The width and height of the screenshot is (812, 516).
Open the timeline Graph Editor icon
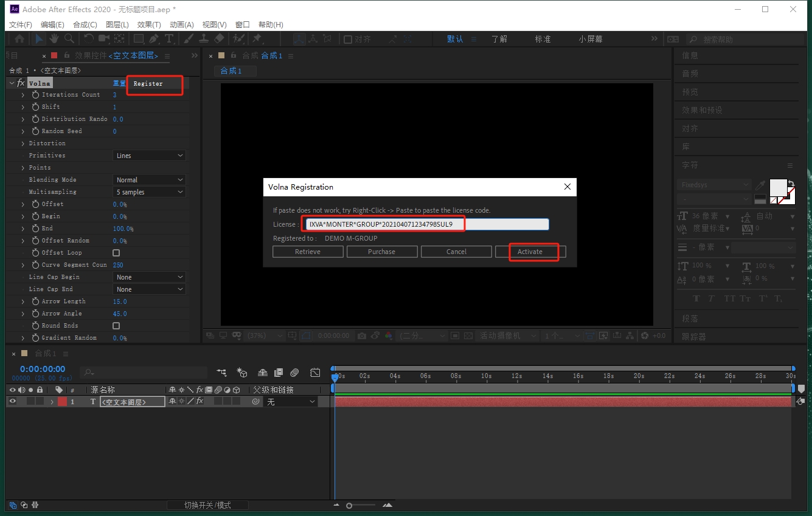(x=315, y=372)
